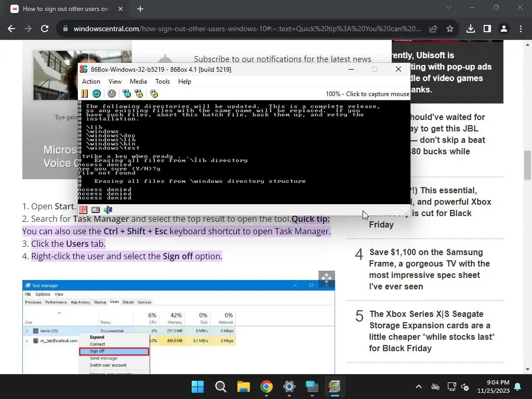The width and height of the screenshot is (532, 399).
Task: Open the 86Box View menu
Action: click(x=115, y=82)
